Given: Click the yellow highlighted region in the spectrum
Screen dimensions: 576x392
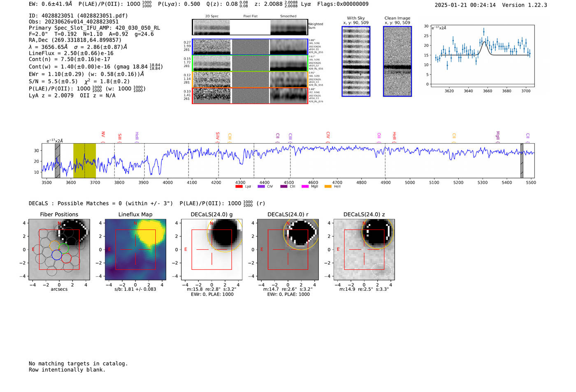Looking at the screenshot, I should coord(84,161).
